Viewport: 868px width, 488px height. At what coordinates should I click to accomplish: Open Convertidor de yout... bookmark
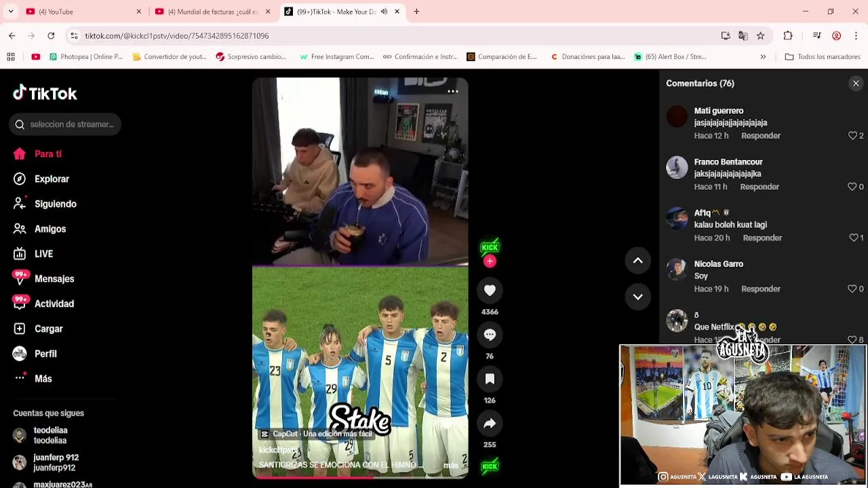[x=170, y=57]
